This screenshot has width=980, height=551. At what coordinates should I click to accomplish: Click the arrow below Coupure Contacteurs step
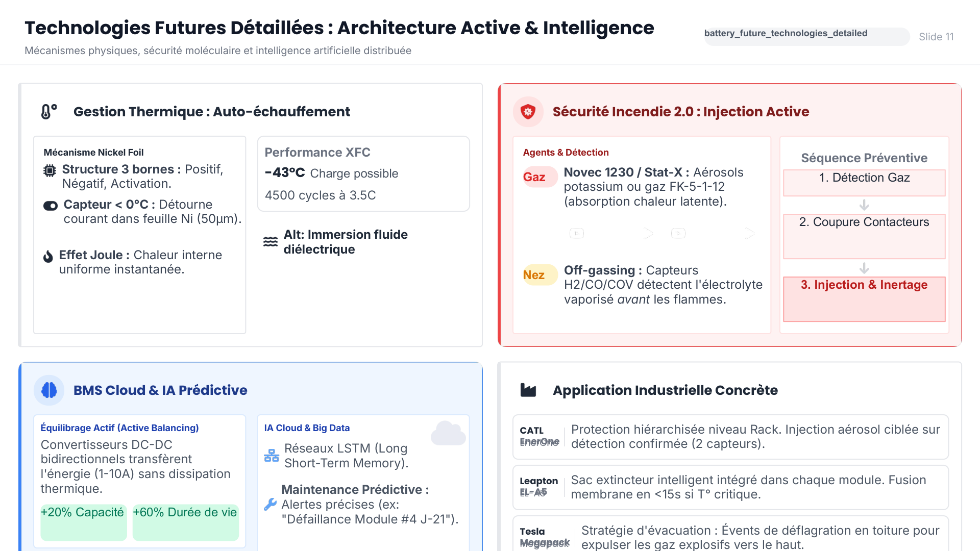coord(864,268)
